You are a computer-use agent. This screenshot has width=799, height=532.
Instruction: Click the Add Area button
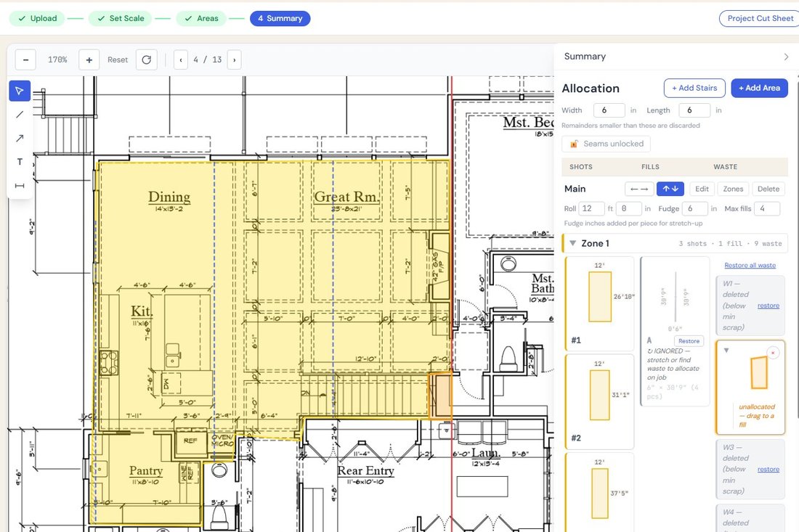point(759,88)
